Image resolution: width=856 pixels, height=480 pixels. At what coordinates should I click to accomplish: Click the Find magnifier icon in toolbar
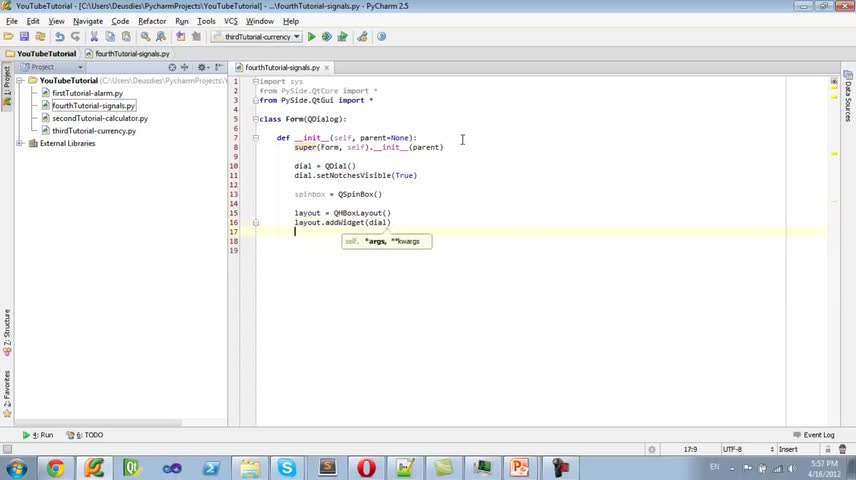pyautogui.click(x=145, y=37)
